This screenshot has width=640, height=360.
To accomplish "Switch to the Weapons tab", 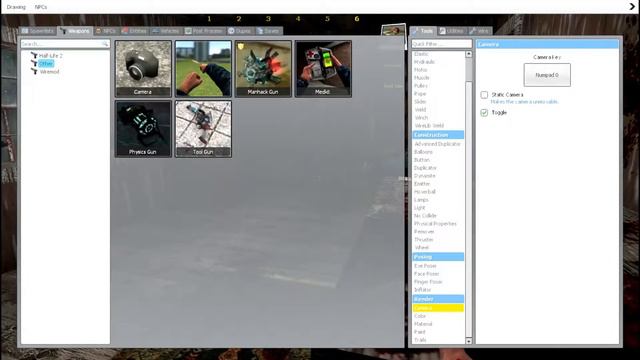I will 76,31.
